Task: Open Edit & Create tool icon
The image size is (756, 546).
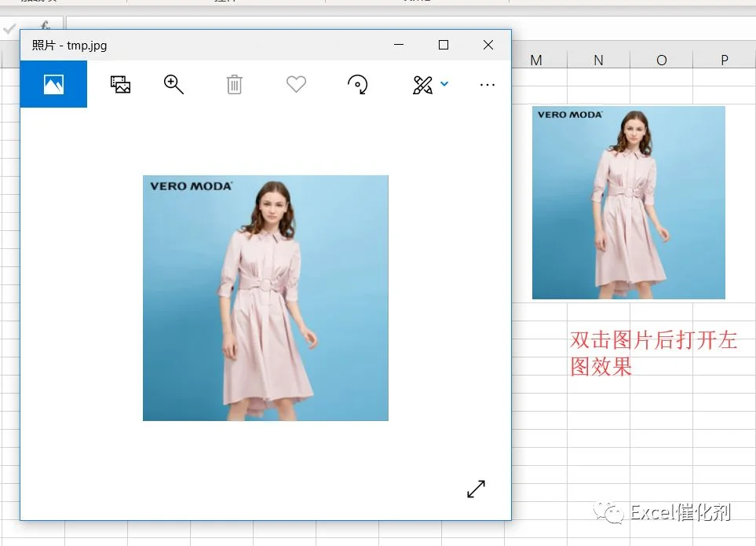Action: click(x=423, y=85)
